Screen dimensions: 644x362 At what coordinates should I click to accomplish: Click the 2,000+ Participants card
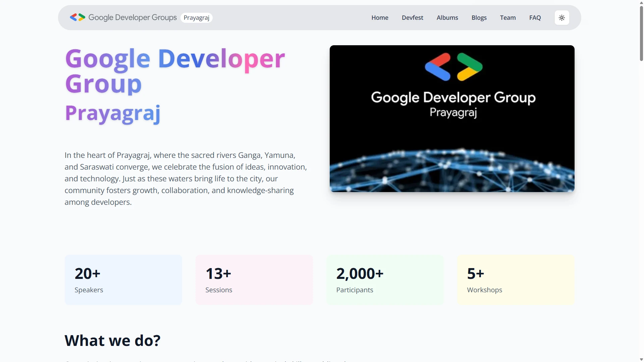(384, 280)
